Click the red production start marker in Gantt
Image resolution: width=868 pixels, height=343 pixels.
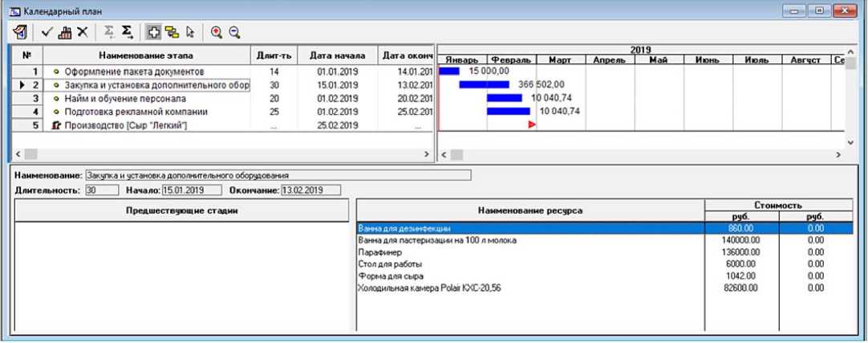532,125
